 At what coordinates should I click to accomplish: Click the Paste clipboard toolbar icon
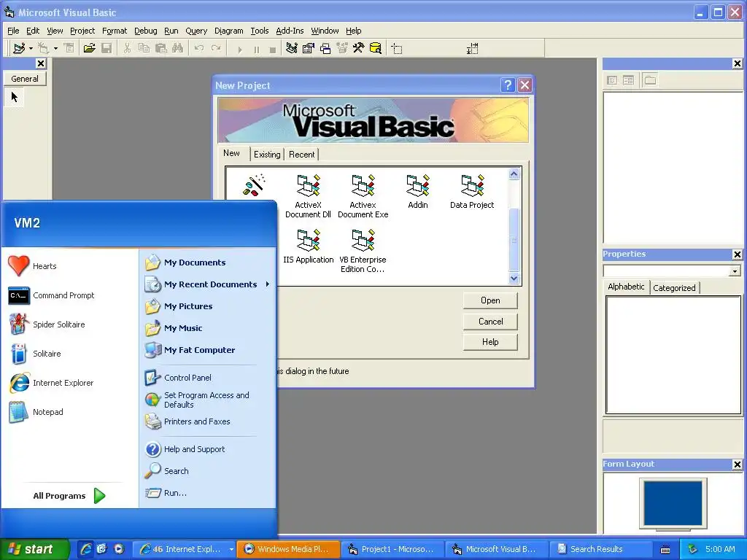pyautogui.click(x=160, y=48)
